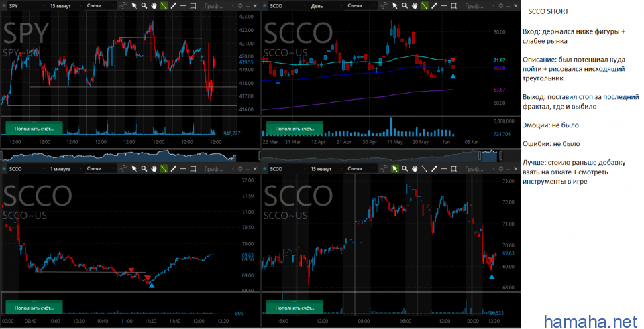
Task: Expand the chevron arrow in SPY chart header
Action: [x=233, y=6]
